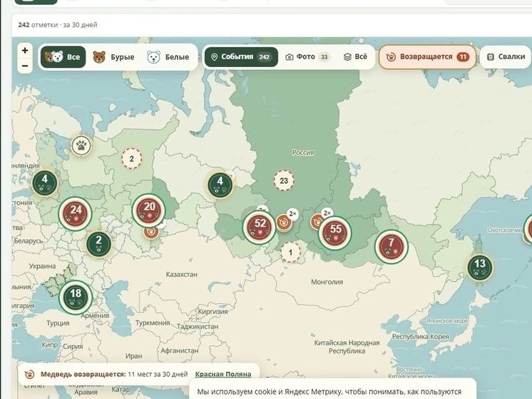Click the Монголия map label
The image size is (532, 399).
tap(327, 282)
